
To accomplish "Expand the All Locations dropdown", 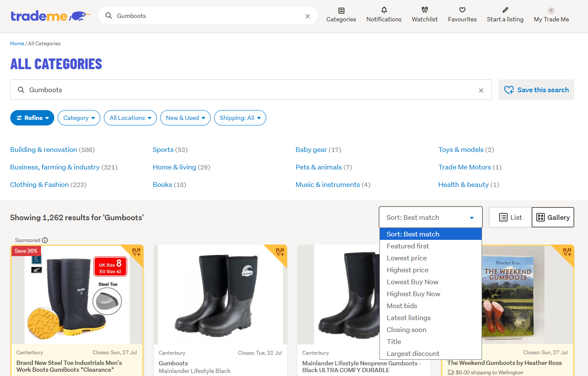I will coord(130,118).
